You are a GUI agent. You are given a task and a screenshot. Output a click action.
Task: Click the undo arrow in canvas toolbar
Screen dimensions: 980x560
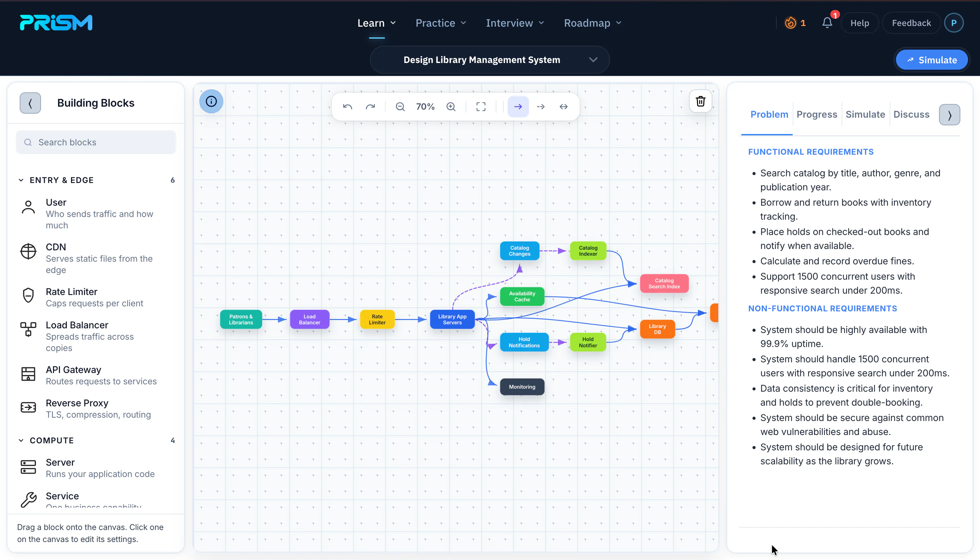pyautogui.click(x=347, y=107)
